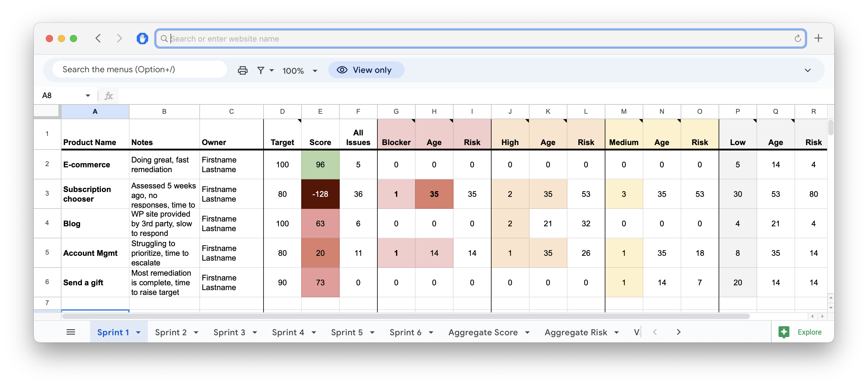868x387 pixels.
Task: Open the filter views icon
Action: (x=261, y=70)
